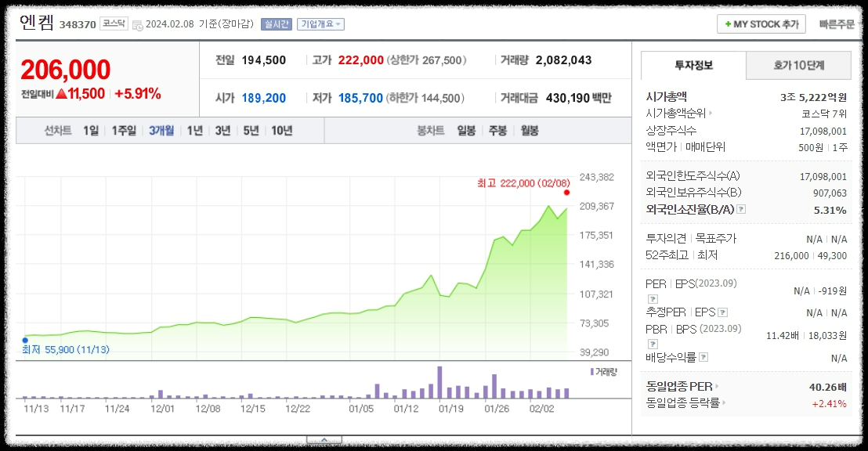868x451 pixels.
Task: Select the 1주일 line chart period
Action: [124, 131]
